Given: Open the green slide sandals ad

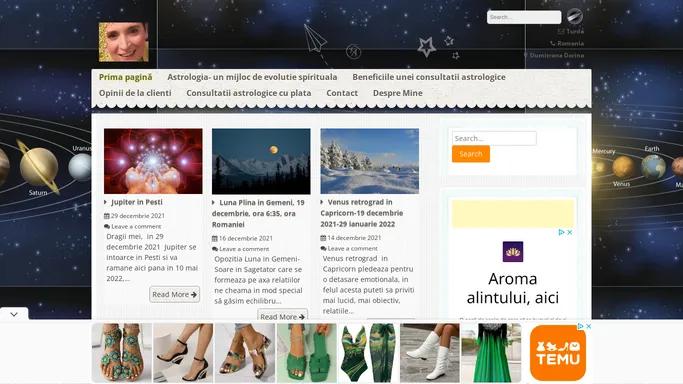Looking at the screenshot, I should click(307, 353).
